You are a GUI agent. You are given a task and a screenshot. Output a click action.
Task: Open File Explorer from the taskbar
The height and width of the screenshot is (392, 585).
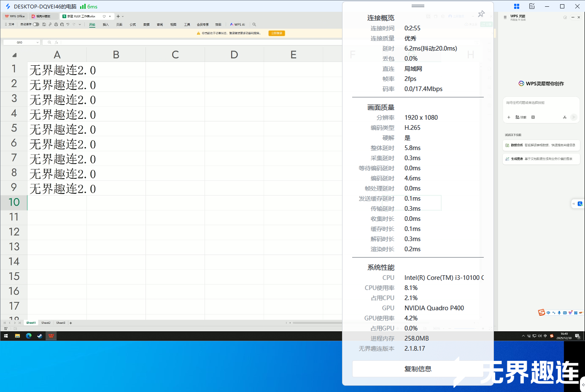pos(17,336)
